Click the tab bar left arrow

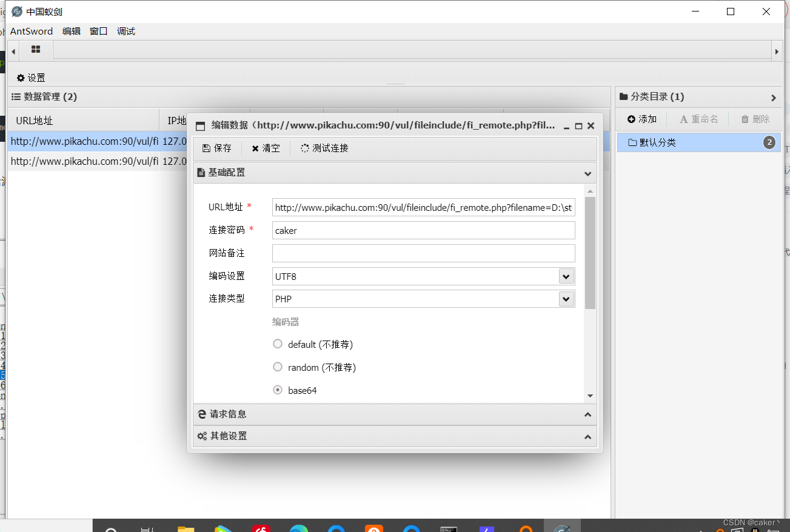pos(13,52)
